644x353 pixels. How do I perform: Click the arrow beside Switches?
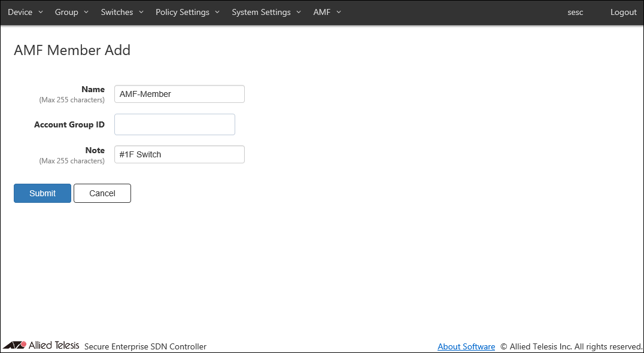point(141,12)
